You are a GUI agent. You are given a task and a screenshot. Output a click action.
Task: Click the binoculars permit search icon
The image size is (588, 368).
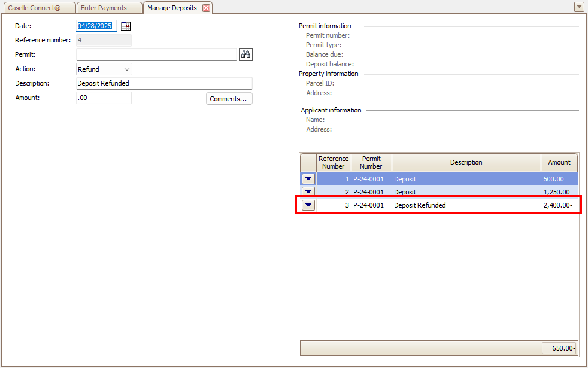245,54
